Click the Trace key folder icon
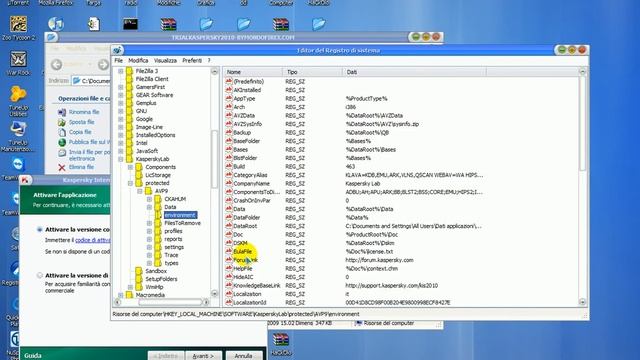The image size is (640, 360). [x=158, y=255]
